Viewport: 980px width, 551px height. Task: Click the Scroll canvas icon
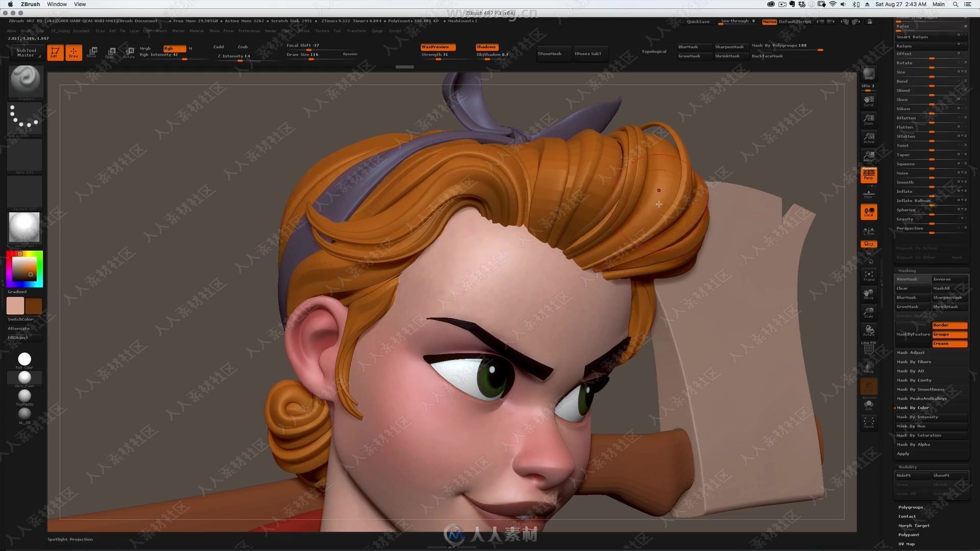pos(869,101)
